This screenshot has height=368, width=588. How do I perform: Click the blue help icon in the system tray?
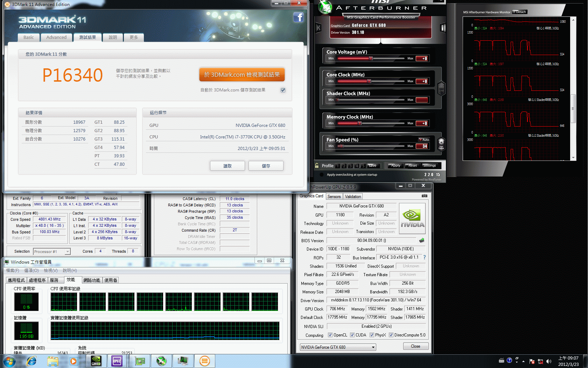coord(509,360)
